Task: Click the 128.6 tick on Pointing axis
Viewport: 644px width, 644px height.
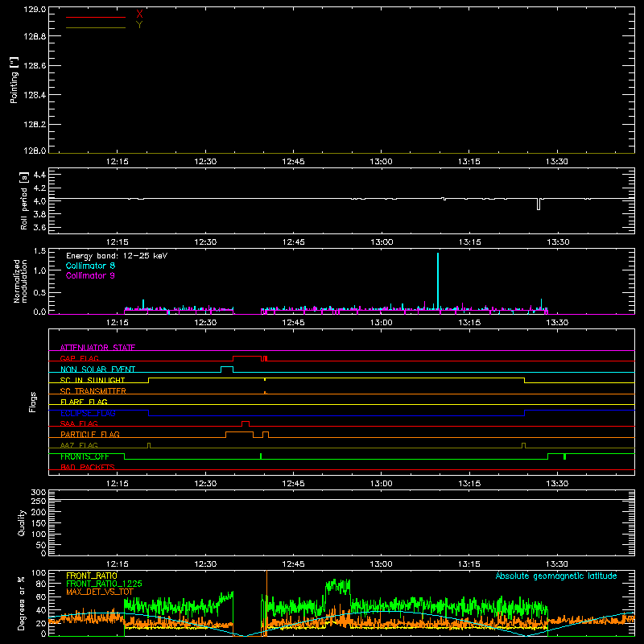Action: pyautogui.click(x=35, y=66)
